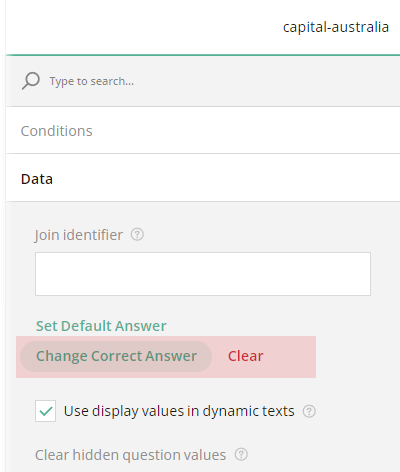Open help icon next to Join identifier
400x472 pixels.
(x=137, y=235)
